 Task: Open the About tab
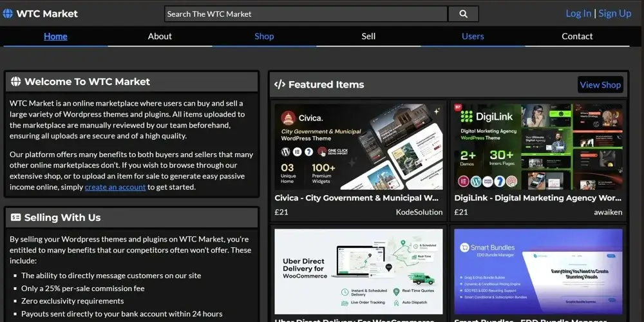[160, 36]
